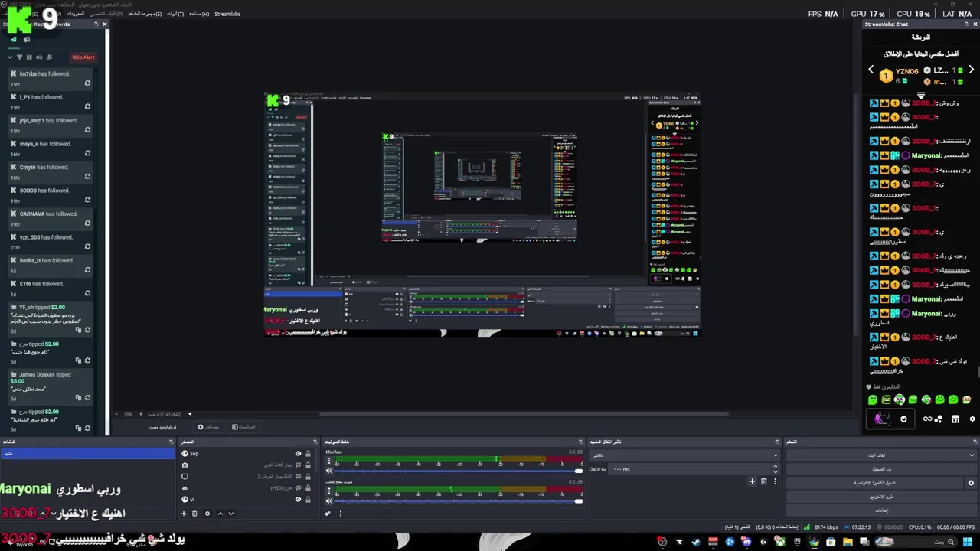Click the infinity icon in chat footer
The image size is (980, 551).
click(x=928, y=419)
